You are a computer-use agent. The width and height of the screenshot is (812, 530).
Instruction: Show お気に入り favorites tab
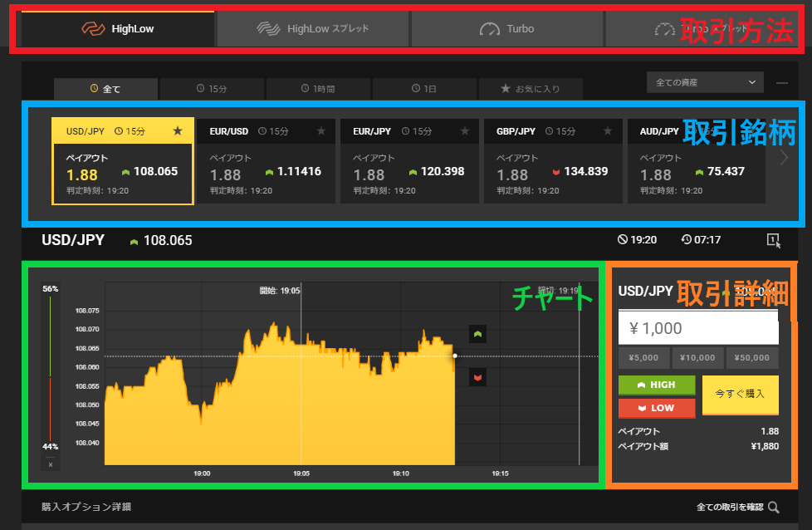click(531, 89)
